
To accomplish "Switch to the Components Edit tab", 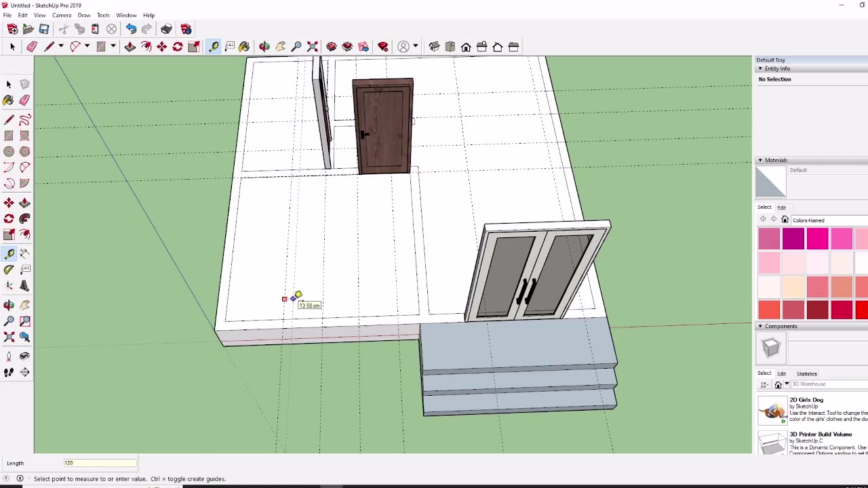I will pyautogui.click(x=781, y=373).
